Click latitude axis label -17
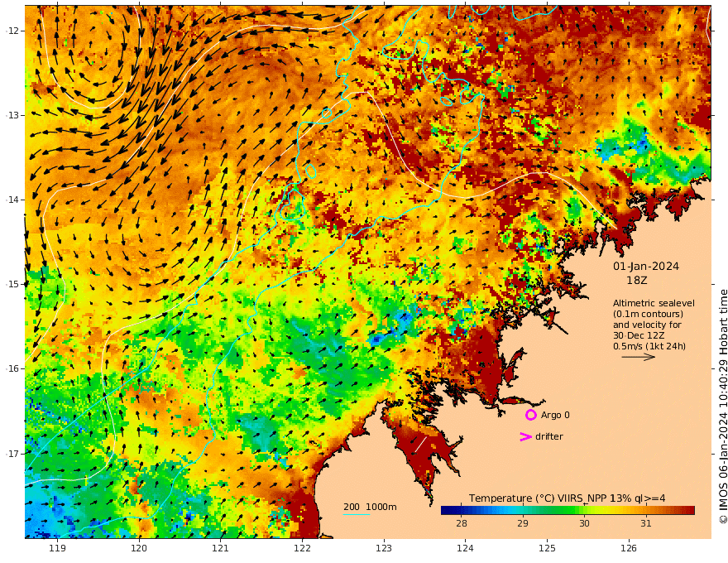Image resolution: width=728 pixels, height=563 pixels. pos(12,454)
